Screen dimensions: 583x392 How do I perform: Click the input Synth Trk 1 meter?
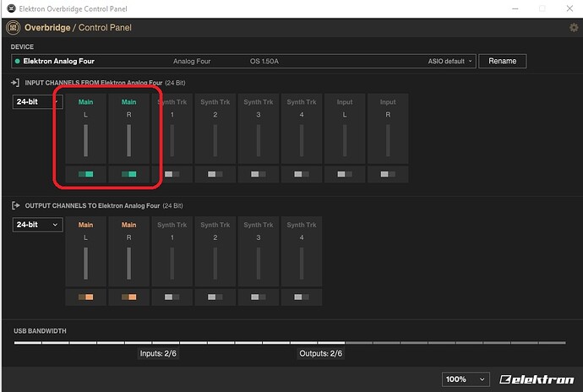(172, 140)
